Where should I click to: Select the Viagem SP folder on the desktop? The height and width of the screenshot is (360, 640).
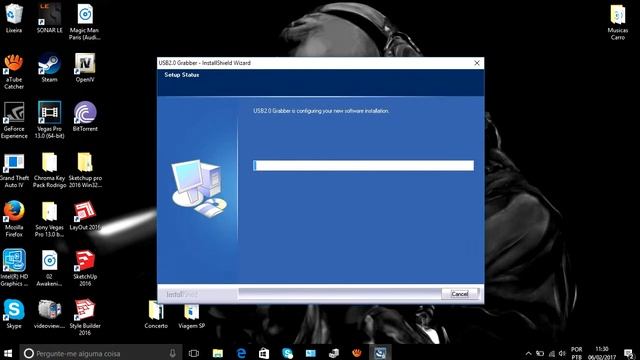tap(191, 314)
